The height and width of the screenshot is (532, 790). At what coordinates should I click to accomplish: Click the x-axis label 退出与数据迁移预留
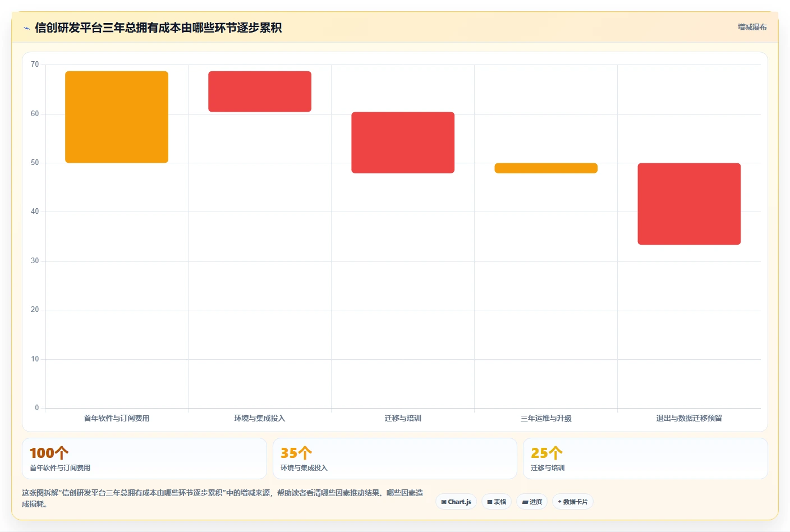coord(689,418)
